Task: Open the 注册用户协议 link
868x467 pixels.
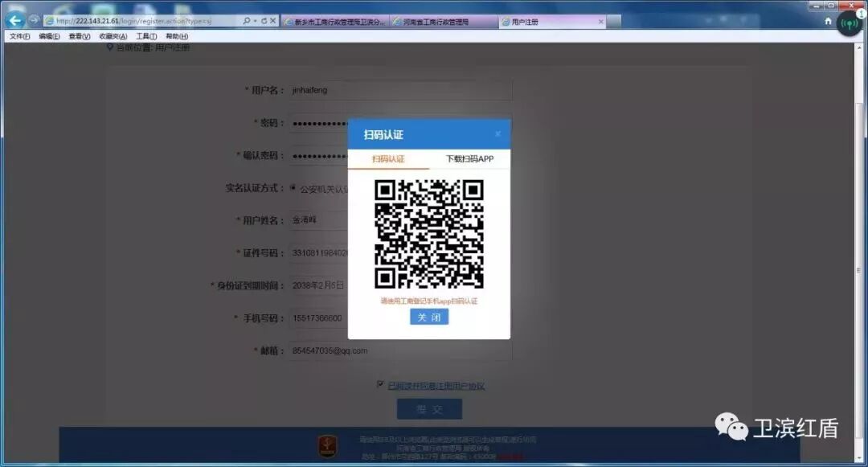Action: 436,386
